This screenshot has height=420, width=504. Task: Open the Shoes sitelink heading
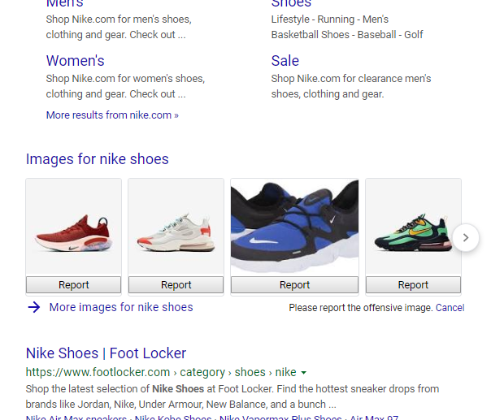[x=291, y=3]
